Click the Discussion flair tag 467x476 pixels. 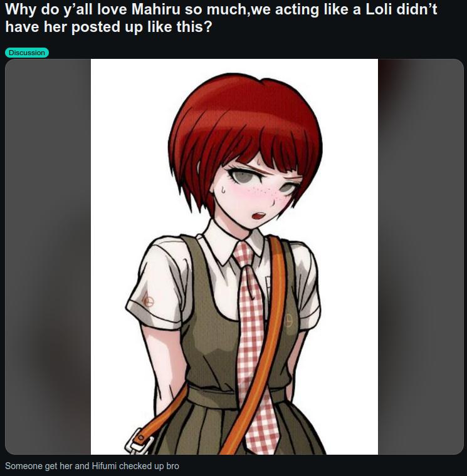[27, 53]
